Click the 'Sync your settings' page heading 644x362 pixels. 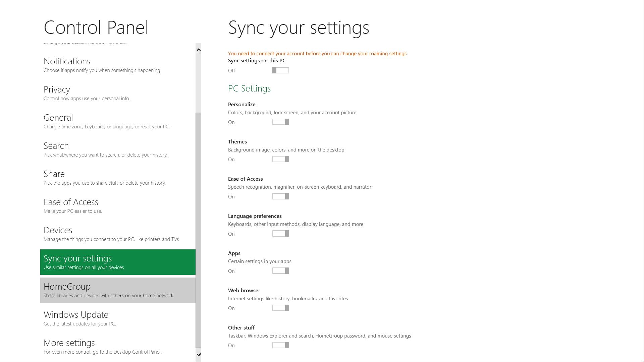(x=299, y=28)
